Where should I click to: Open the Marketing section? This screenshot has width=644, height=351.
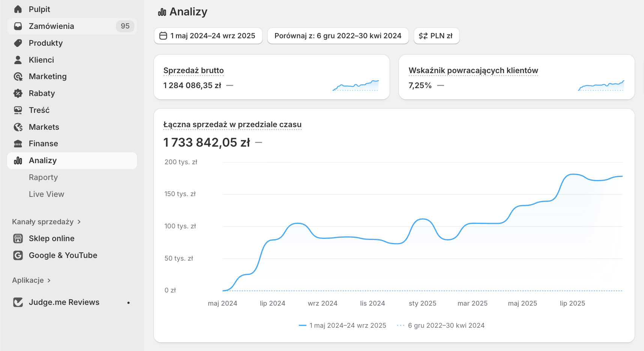tap(72, 76)
